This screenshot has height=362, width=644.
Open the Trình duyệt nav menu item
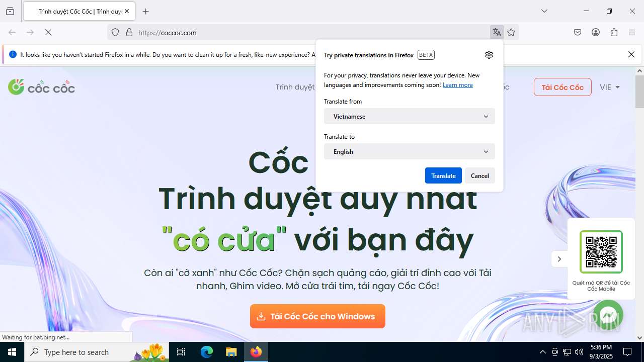click(295, 87)
